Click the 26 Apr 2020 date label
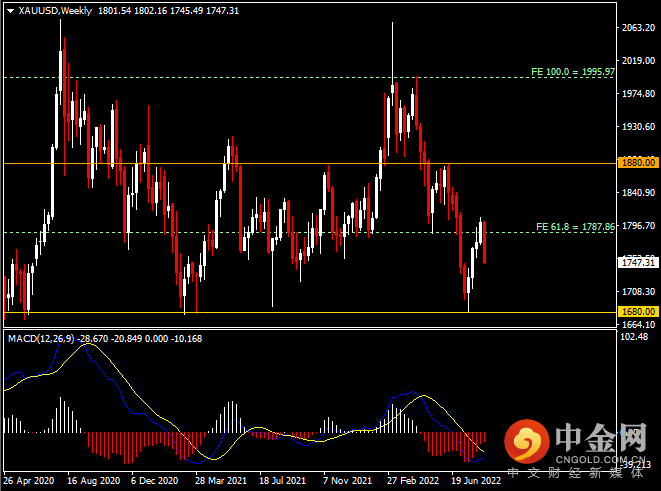 click(29, 480)
